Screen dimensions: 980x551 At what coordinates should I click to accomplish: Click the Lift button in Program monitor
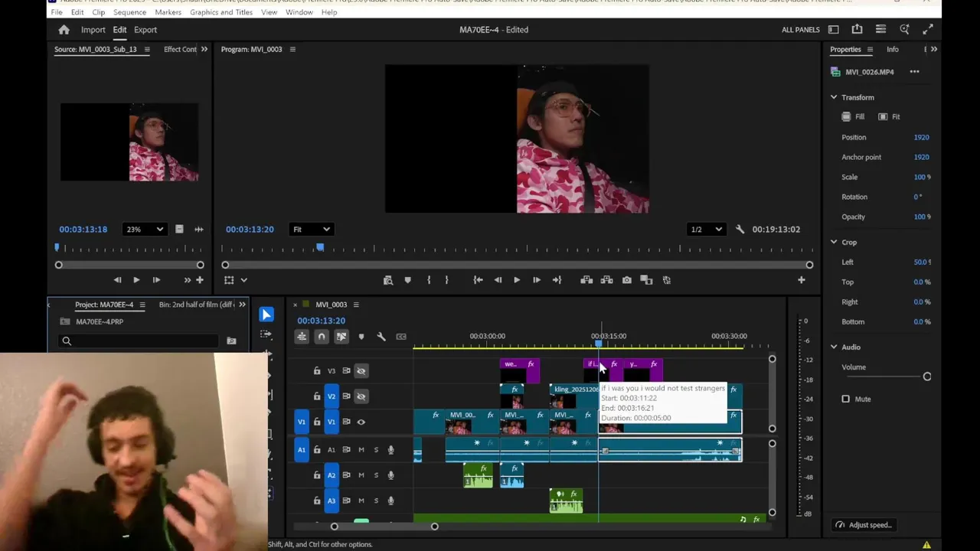click(x=586, y=280)
